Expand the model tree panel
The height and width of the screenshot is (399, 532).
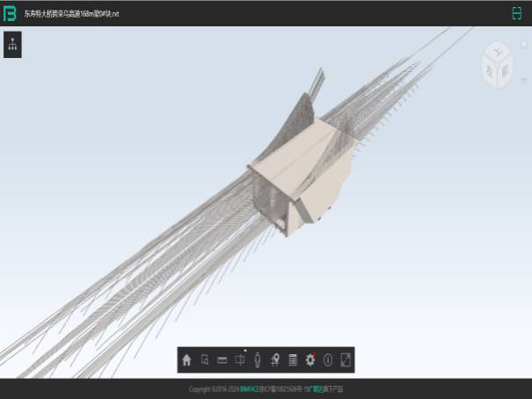tap(12, 45)
